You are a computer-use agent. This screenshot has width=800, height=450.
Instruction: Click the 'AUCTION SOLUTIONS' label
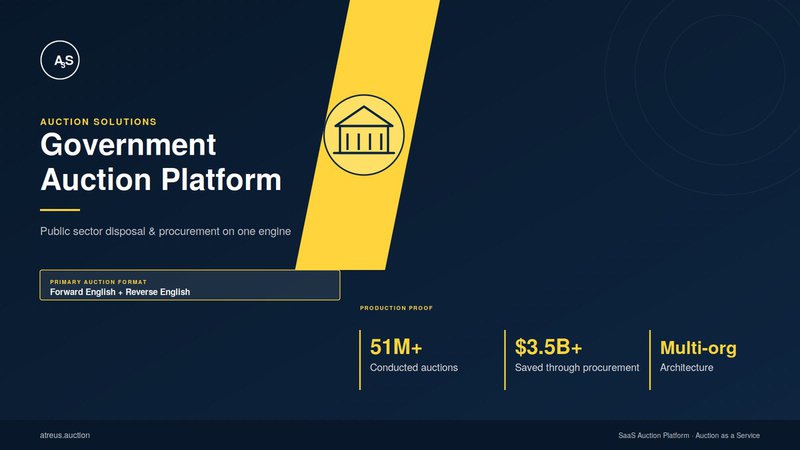coord(98,122)
